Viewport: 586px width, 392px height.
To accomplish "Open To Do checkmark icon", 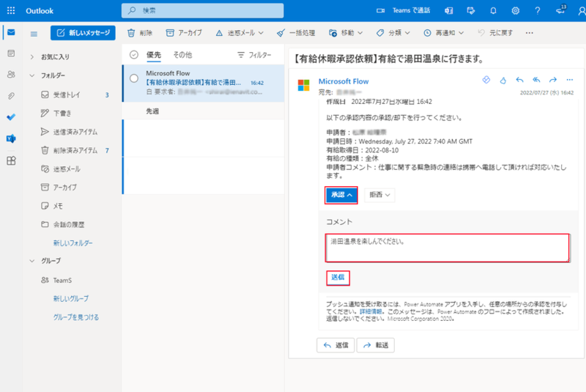I will pyautogui.click(x=11, y=117).
